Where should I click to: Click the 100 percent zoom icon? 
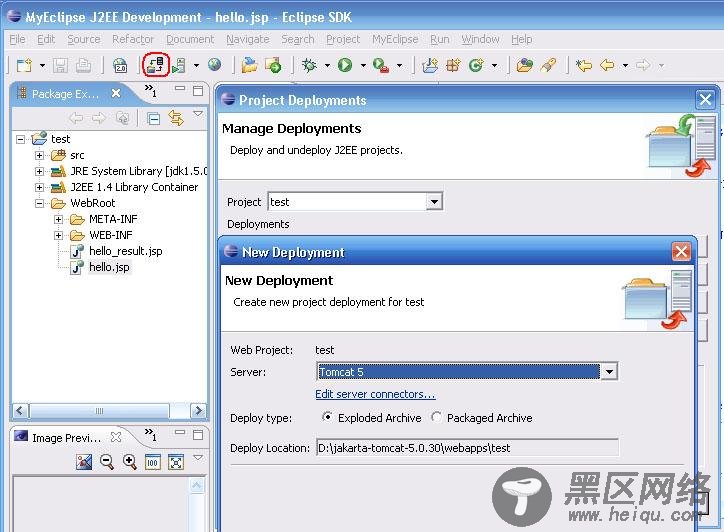152,462
